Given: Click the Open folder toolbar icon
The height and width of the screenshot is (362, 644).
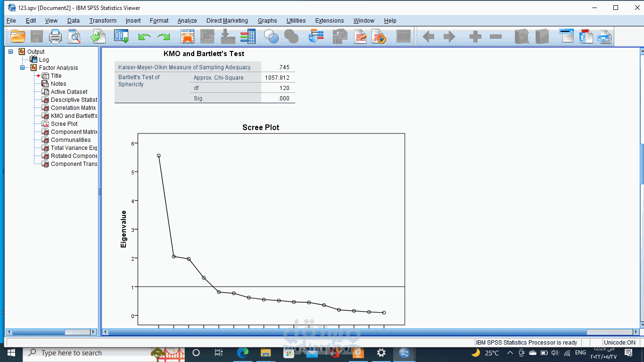Looking at the screenshot, I should click(18, 36).
